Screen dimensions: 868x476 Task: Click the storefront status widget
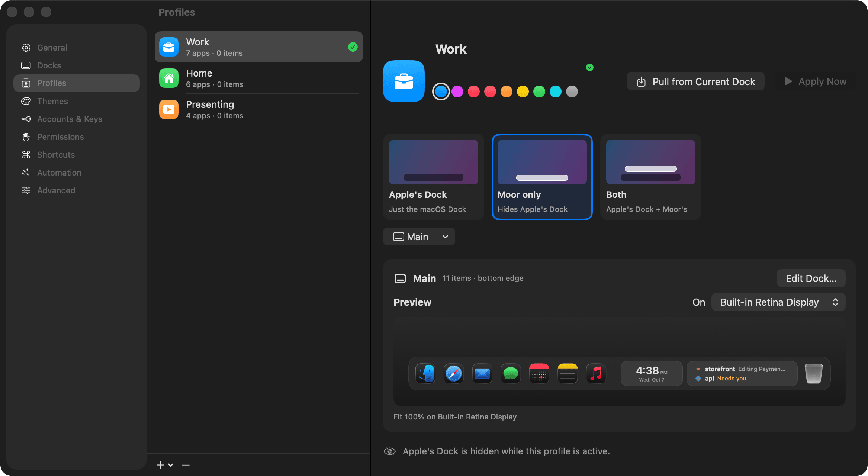(x=742, y=374)
